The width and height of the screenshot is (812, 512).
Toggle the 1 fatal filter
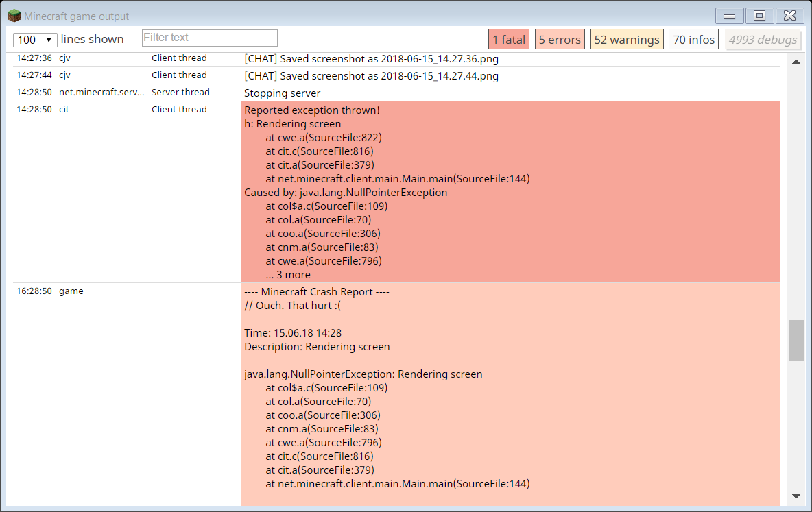[509, 39]
